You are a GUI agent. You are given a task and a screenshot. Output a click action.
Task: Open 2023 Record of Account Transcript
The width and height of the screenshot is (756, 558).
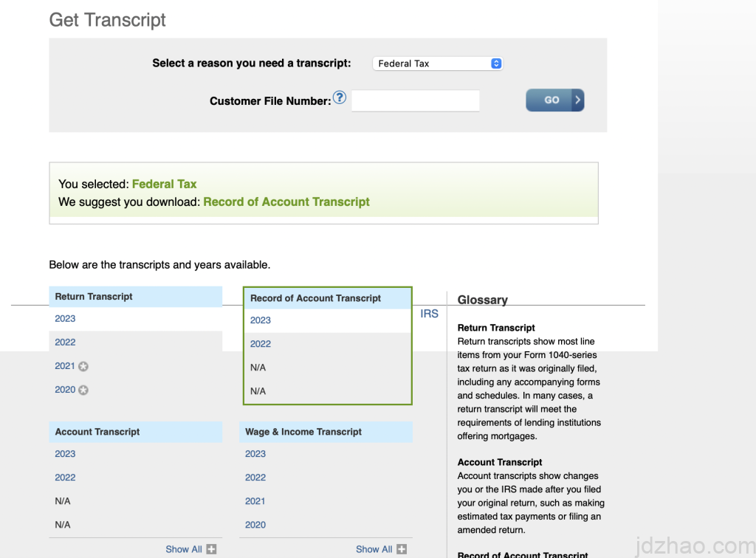[x=261, y=320]
